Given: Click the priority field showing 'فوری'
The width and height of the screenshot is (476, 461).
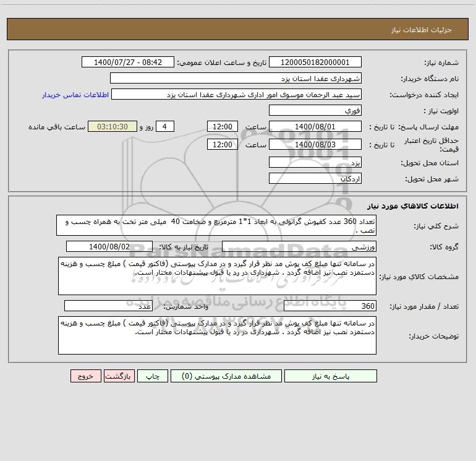Looking at the screenshot, I should click(315, 110).
